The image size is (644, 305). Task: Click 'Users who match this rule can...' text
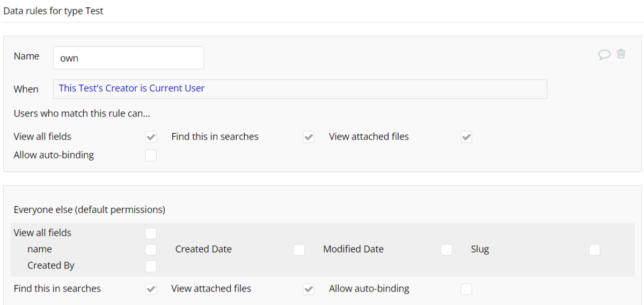pos(82,114)
